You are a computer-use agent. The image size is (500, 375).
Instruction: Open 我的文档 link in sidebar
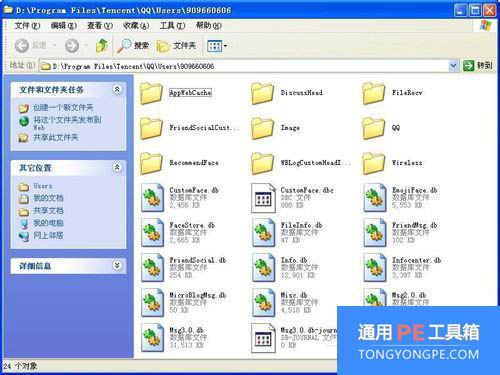[x=48, y=198]
